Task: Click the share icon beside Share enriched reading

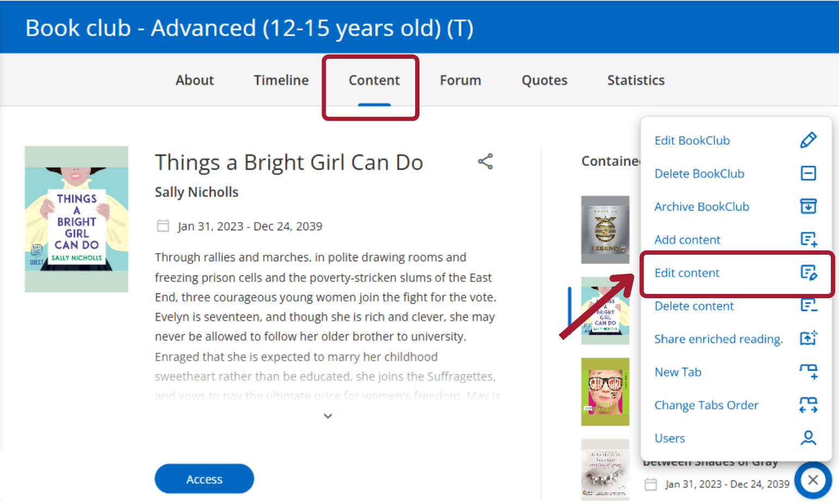Action: (808, 339)
